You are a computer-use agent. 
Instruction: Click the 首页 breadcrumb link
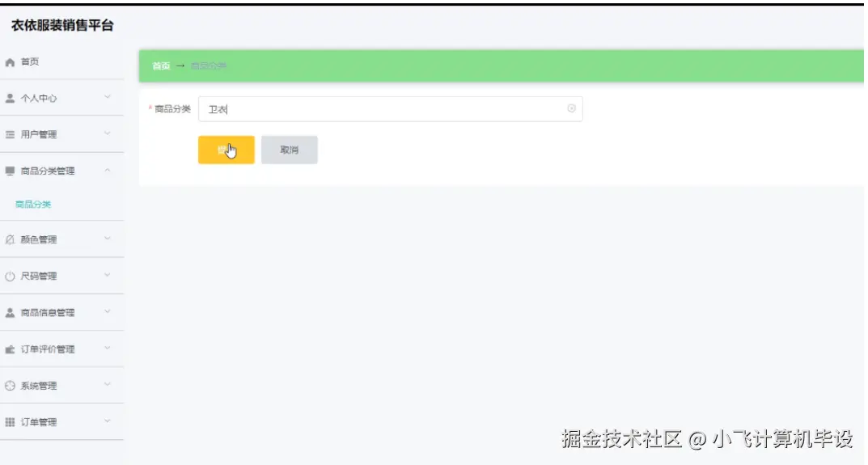click(x=161, y=66)
